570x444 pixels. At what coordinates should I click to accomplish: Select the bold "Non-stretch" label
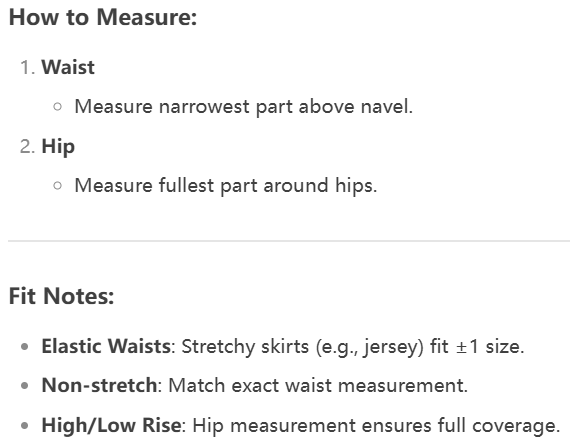coord(99,385)
